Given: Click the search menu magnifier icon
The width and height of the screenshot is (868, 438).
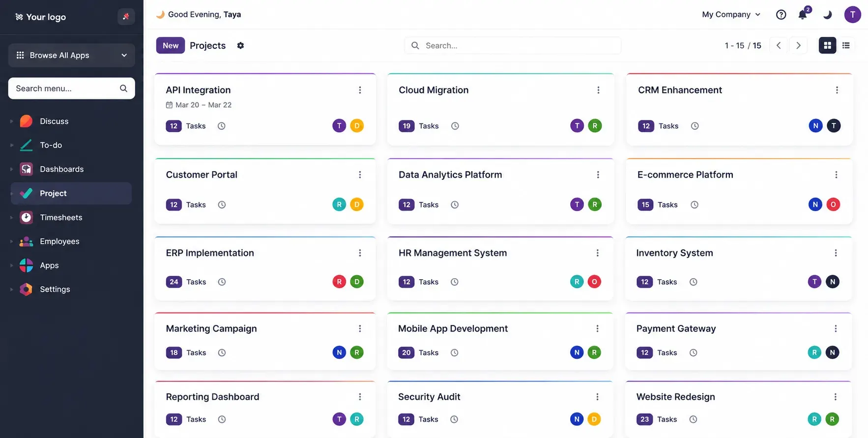Looking at the screenshot, I should coord(123,88).
